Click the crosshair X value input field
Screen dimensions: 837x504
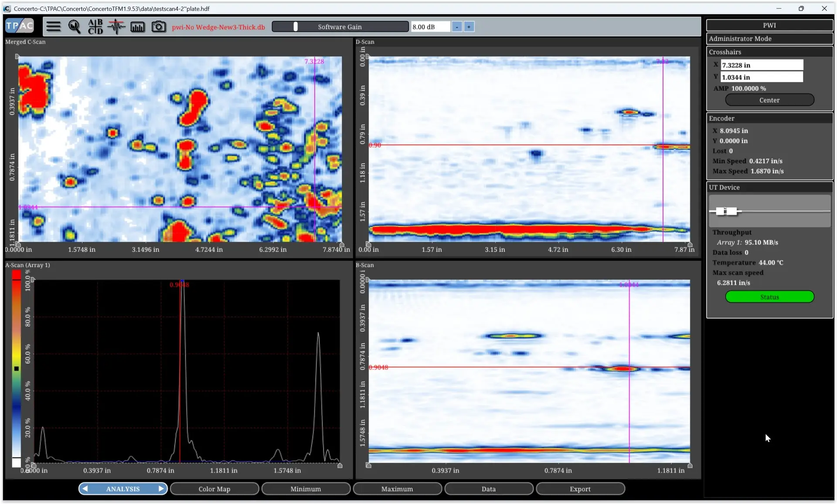761,65
